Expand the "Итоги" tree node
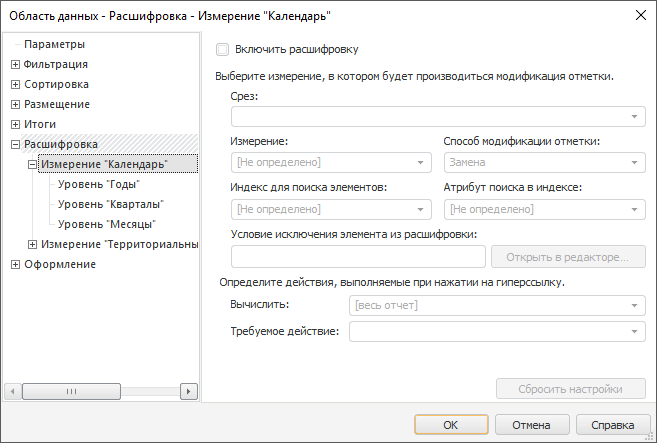Viewport: 657px width, 443px height. click(x=15, y=124)
